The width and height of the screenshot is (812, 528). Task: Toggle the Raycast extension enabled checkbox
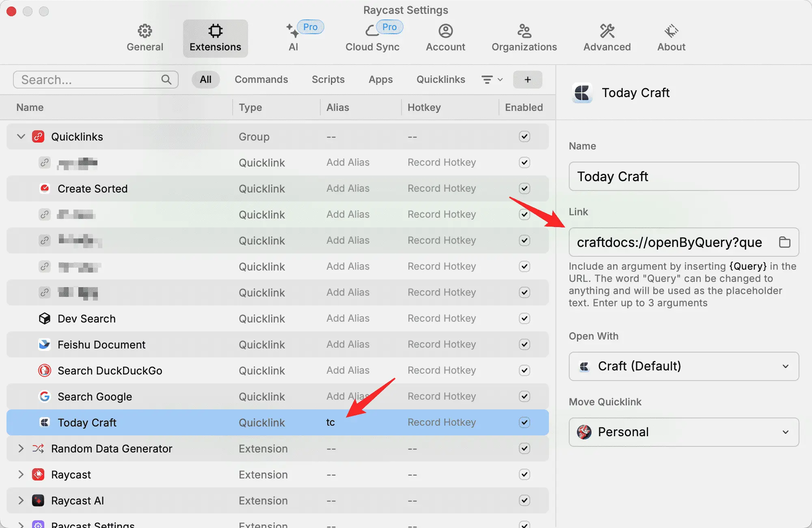[x=525, y=474]
